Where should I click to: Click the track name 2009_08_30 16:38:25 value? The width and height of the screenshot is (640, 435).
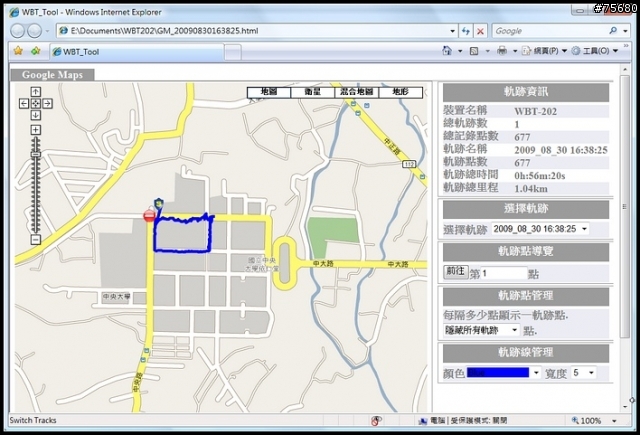[561, 150]
